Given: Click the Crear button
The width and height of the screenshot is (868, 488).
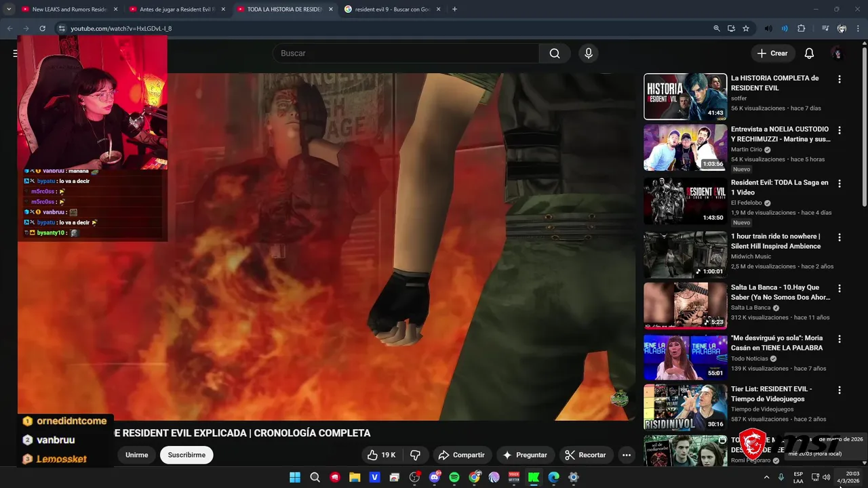Looking at the screenshot, I should [x=772, y=54].
